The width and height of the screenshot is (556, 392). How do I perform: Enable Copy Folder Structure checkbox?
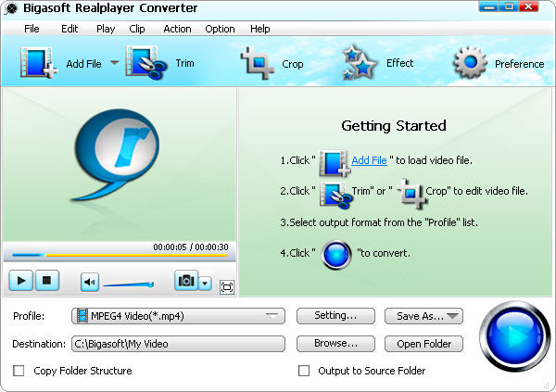(19, 371)
